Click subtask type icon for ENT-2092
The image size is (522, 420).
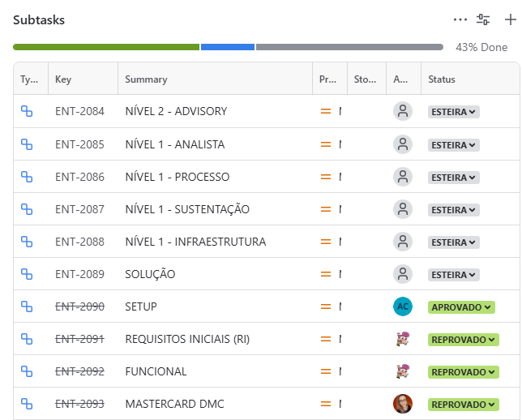27,371
